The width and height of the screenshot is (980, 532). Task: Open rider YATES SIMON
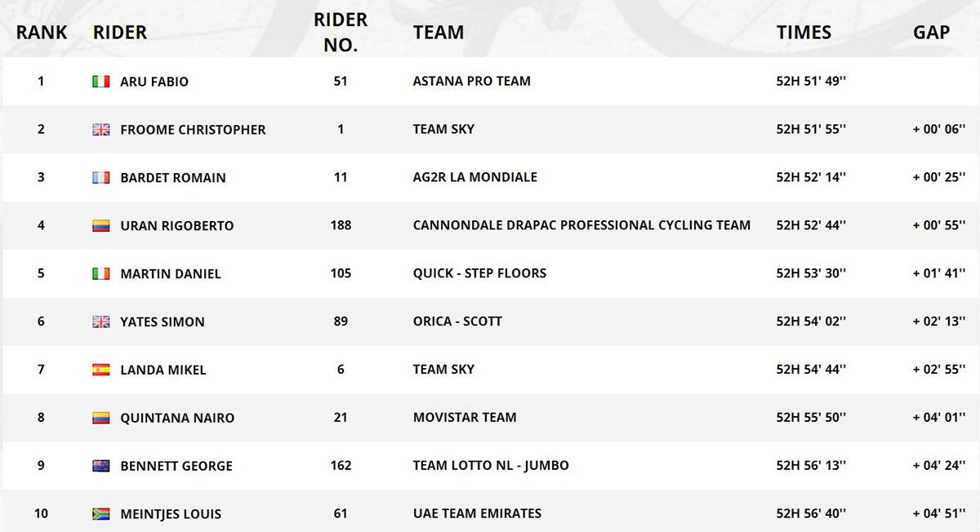tap(162, 322)
